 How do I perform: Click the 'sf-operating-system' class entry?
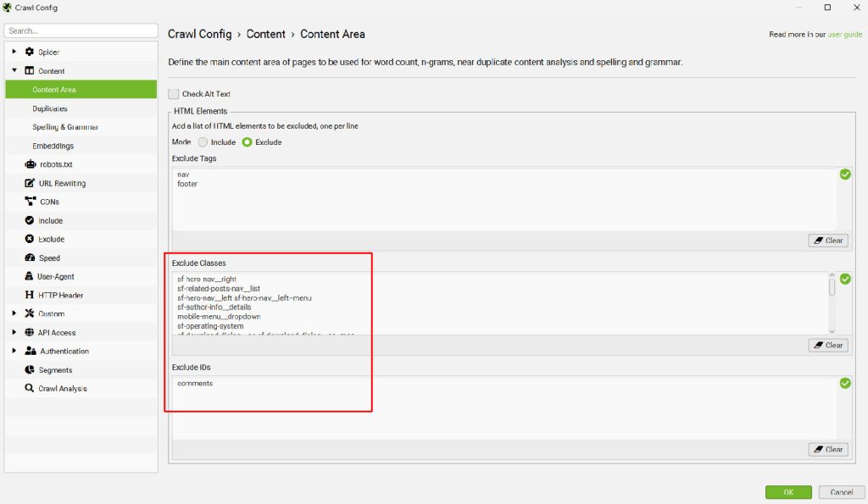tap(210, 326)
